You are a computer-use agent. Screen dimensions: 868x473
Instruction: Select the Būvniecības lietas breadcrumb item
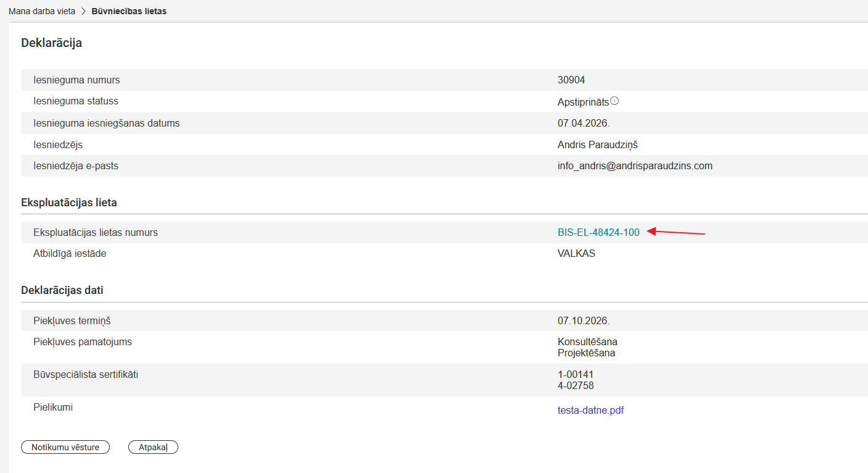pos(129,11)
